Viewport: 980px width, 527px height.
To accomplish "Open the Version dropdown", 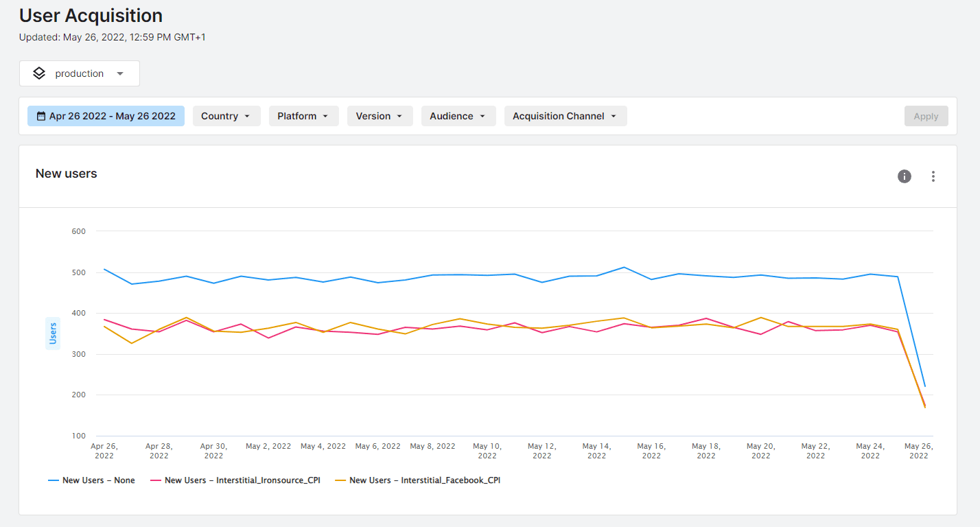I will point(380,115).
